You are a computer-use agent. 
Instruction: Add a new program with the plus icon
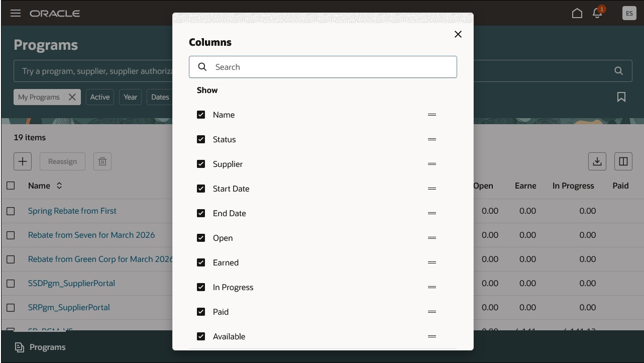[x=22, y=161]
